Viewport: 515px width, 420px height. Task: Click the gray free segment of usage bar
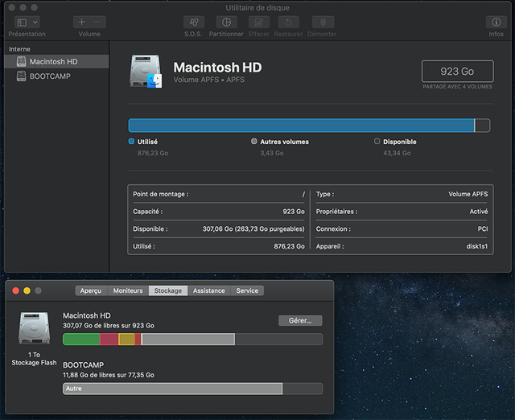pos(483,126)
